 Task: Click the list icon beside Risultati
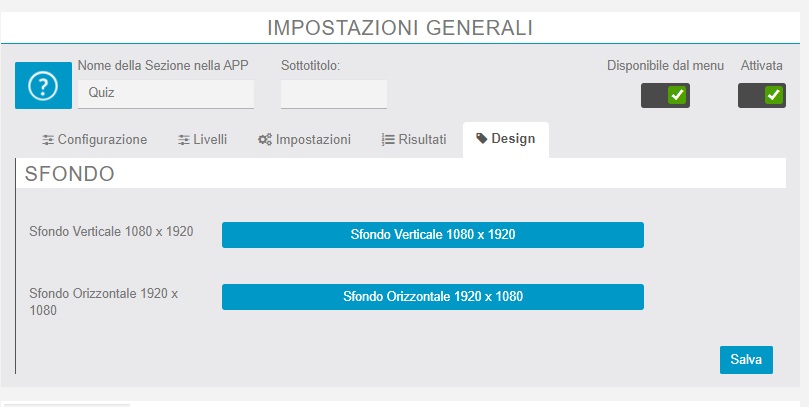click(x=388, y=140)
